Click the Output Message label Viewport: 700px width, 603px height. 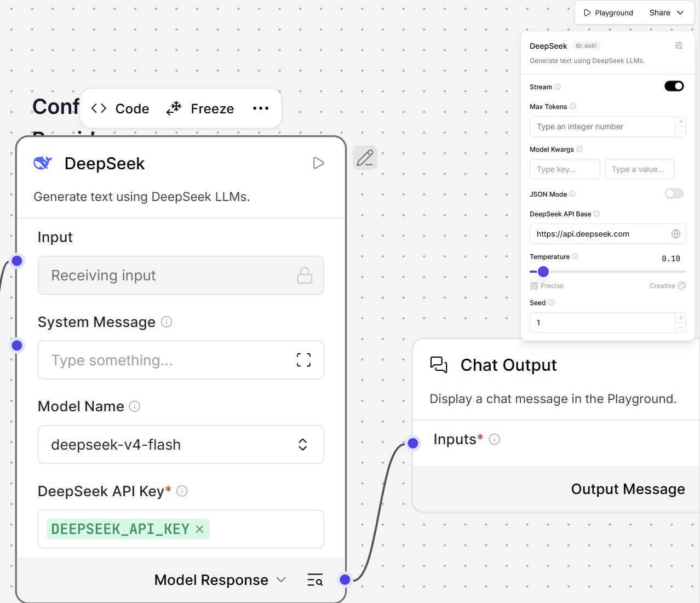[x=628, y=489]
